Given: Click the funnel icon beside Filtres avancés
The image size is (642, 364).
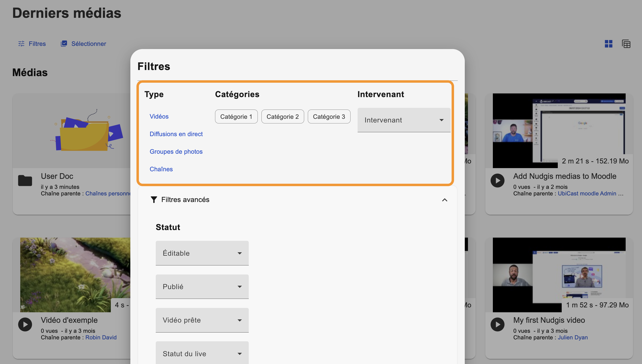Looking at the screenshot, I should coord(154,200).
